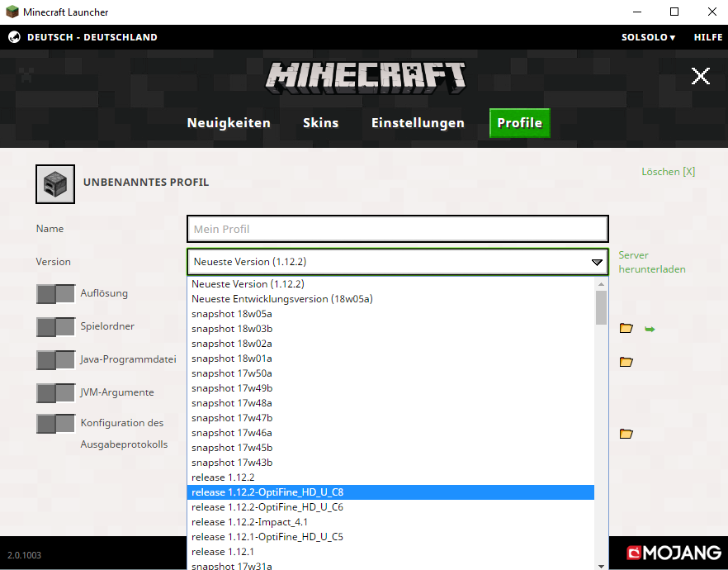The image size is (728, 570).
Task: Toggle the Auflösung switch
Action: coord(55,294)
